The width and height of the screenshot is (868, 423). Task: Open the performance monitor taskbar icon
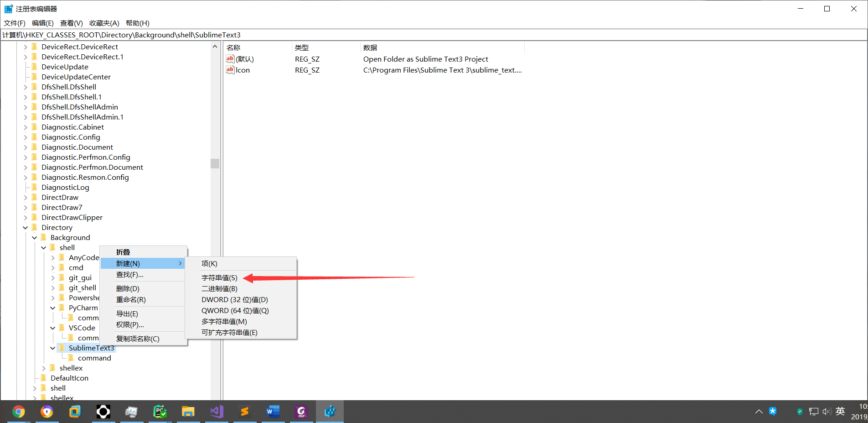coord(131,412)
